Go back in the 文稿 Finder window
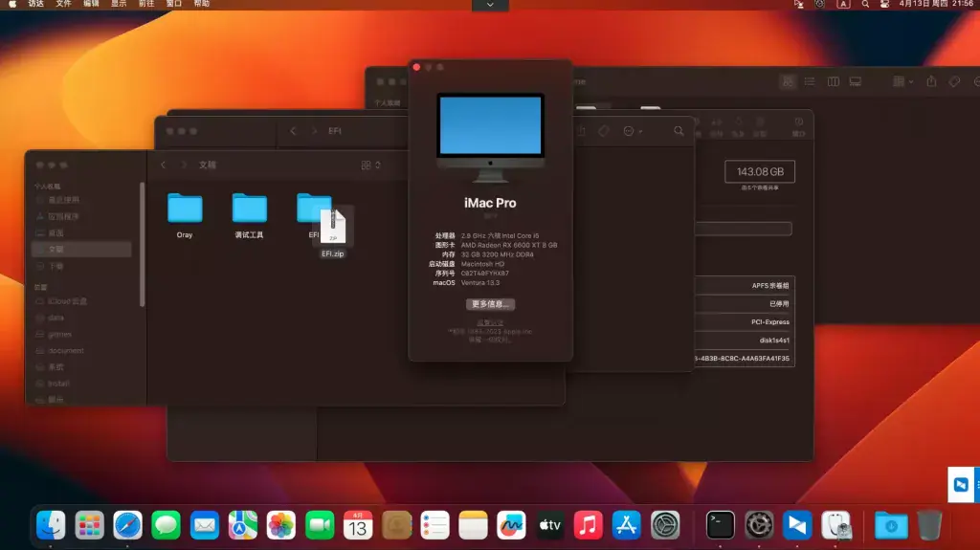This screenshot has height=550, width=980. tap(163, 165)
